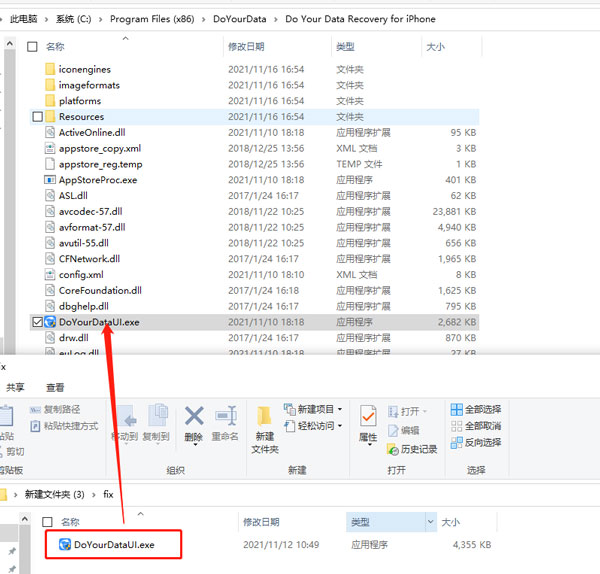Click the Copy to (复制到) icon
This screenshot has width=600, height=574.
pos(158,415)
